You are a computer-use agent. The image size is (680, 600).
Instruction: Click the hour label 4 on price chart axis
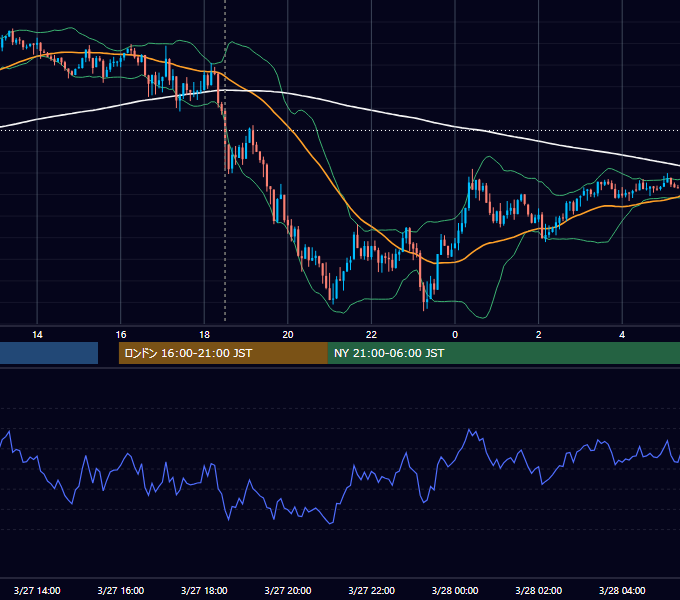622,335
